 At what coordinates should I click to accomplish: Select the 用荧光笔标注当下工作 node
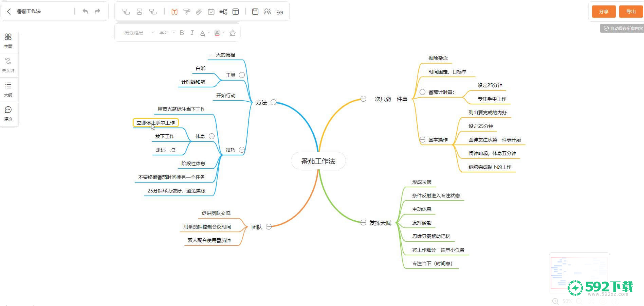181,109
